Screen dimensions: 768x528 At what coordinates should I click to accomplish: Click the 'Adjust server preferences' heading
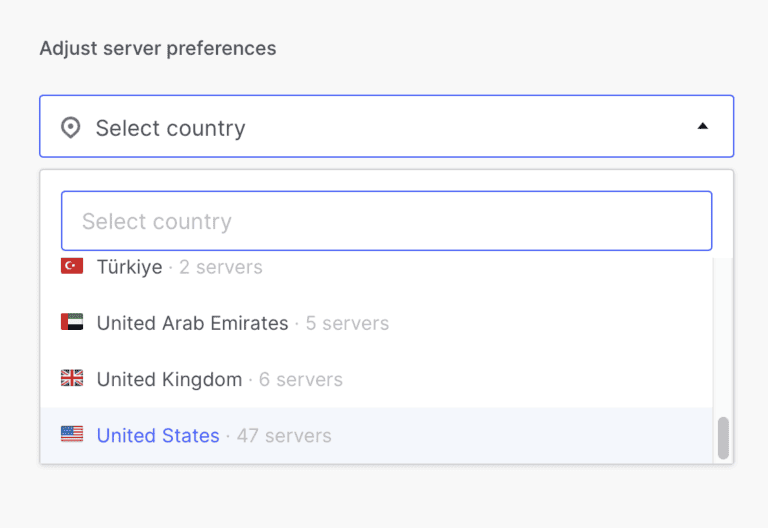[157, 48]
